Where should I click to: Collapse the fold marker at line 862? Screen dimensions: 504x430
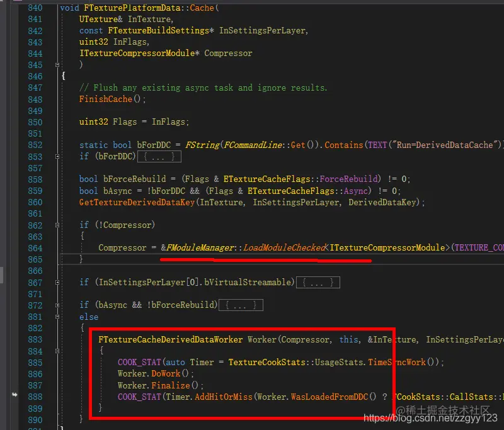[x=57, y=225]
